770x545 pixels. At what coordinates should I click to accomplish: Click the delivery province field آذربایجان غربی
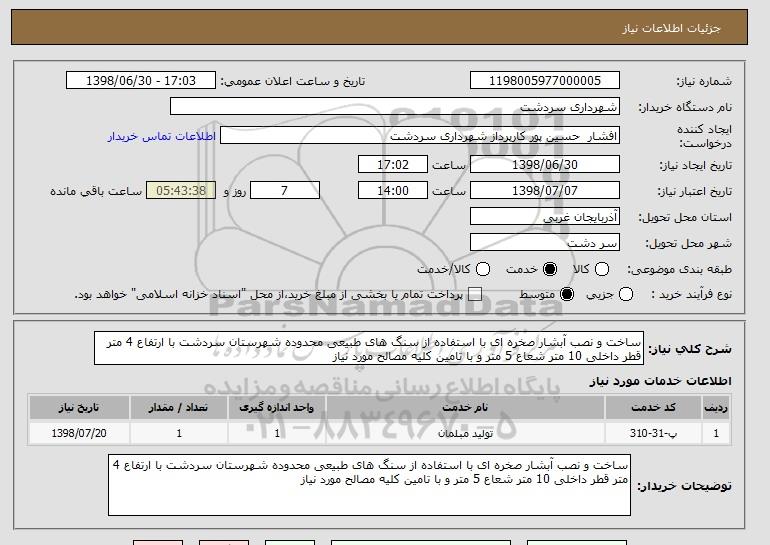pyautogui.click(x=545, y=217)
